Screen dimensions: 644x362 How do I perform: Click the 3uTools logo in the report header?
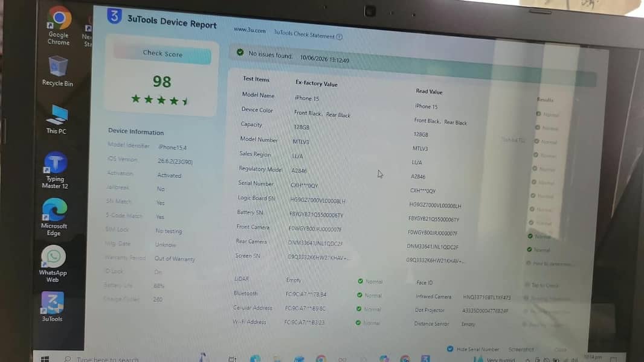(114, 16)
